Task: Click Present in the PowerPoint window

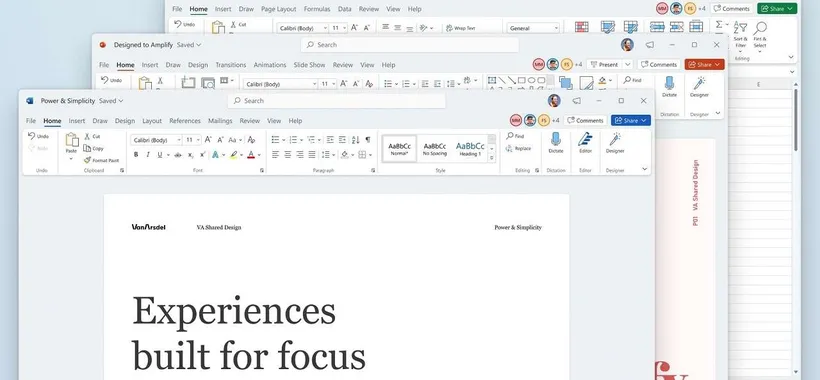Action: tap(604, 64)
